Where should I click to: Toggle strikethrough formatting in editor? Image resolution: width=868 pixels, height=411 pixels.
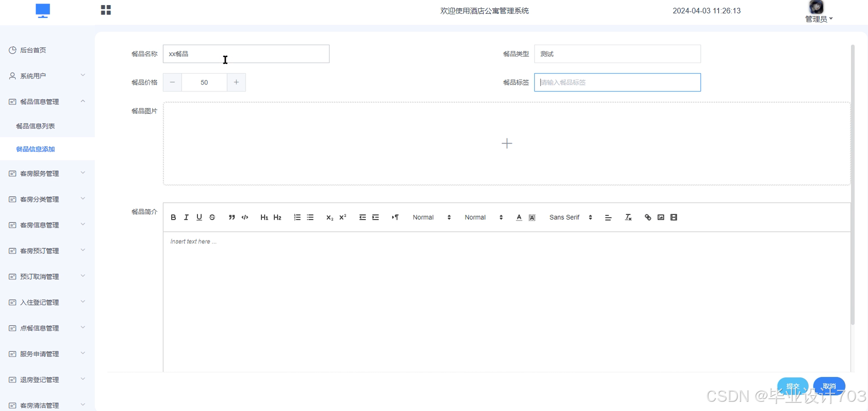(212, 217)
